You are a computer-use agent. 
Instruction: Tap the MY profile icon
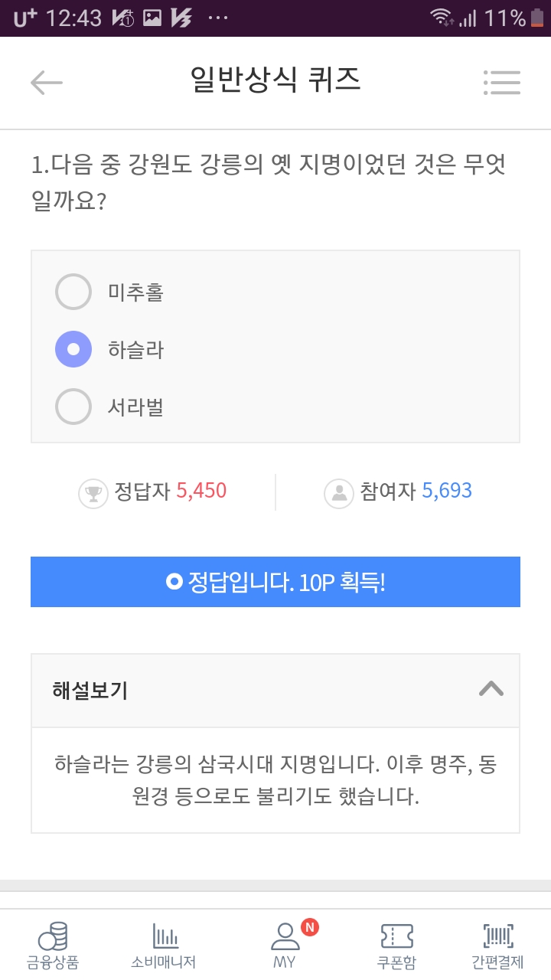285,936
